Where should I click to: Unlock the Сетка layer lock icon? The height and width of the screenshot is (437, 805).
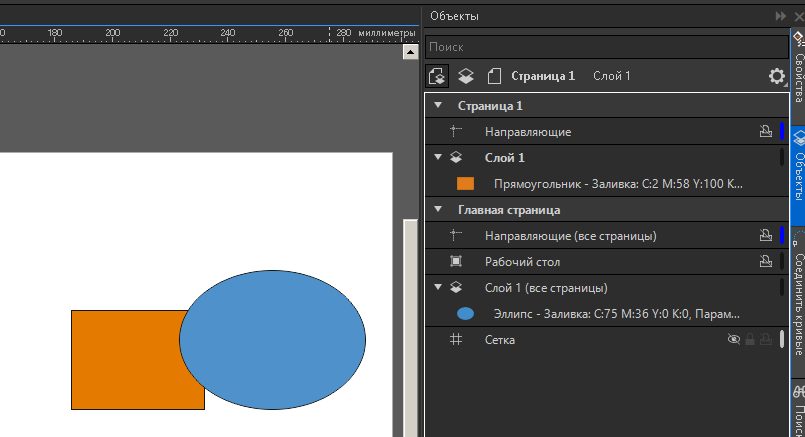750,340
